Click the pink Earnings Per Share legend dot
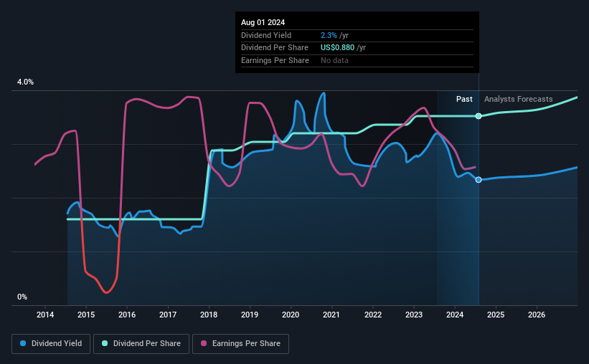 (x=204, y=343)
